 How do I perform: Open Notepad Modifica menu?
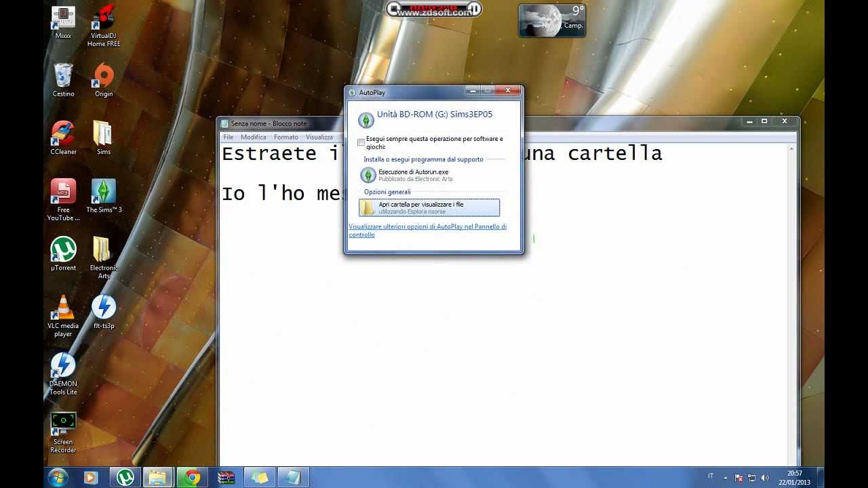(x=254, y=137)
